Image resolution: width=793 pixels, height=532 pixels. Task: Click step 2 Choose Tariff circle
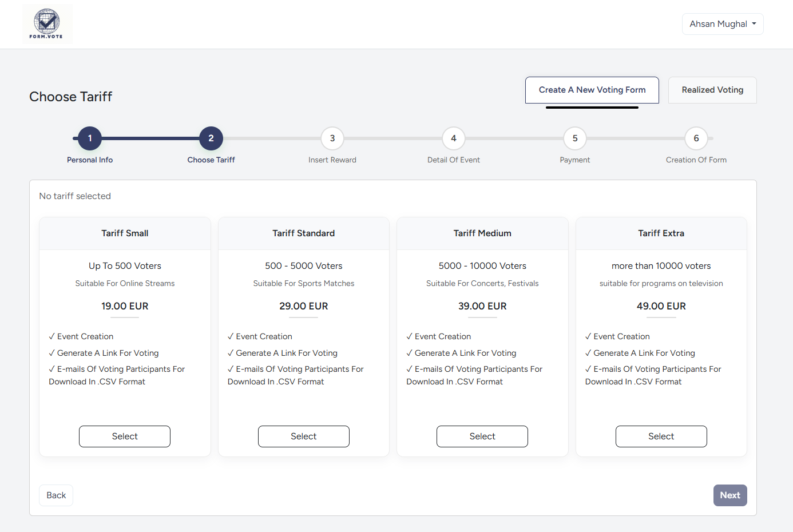click(x=211, y=138)
